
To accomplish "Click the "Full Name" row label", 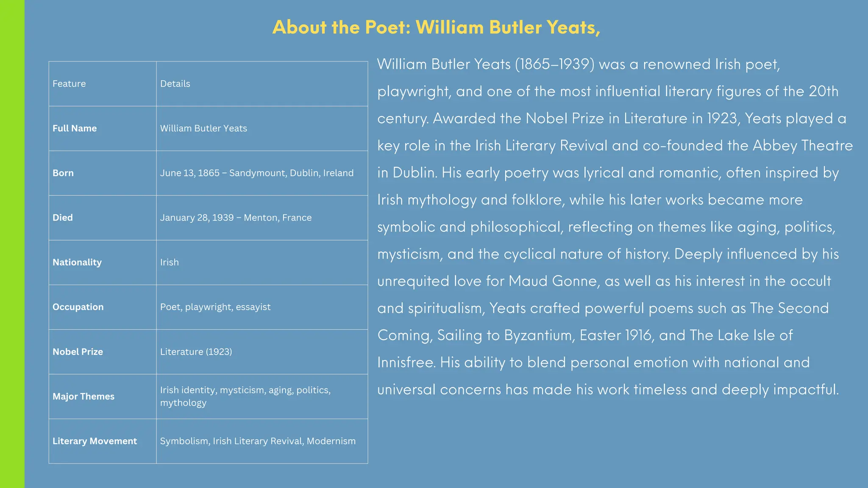I will pyautogui.click(x=75, y=128).
